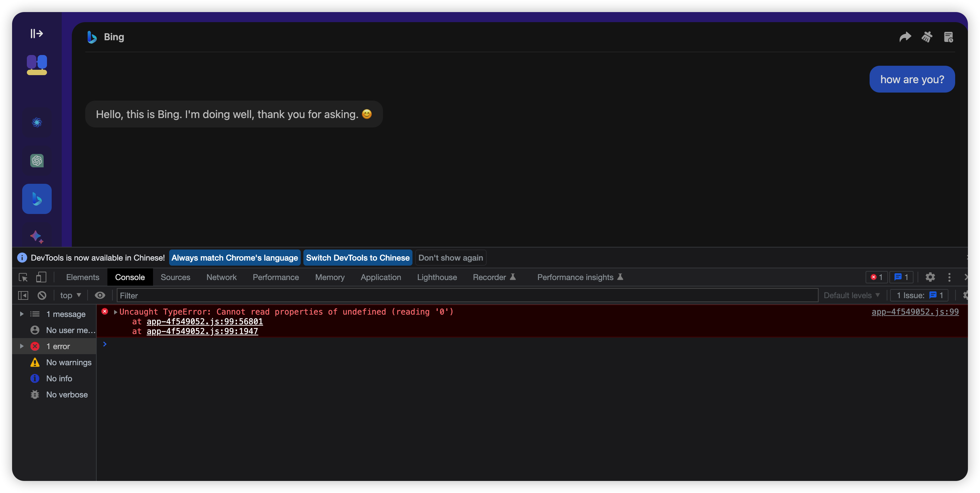Open app-4f549052.js:99 source link
Image resolution: width=980 pixels, height=493 pixels.
point(915,312)
